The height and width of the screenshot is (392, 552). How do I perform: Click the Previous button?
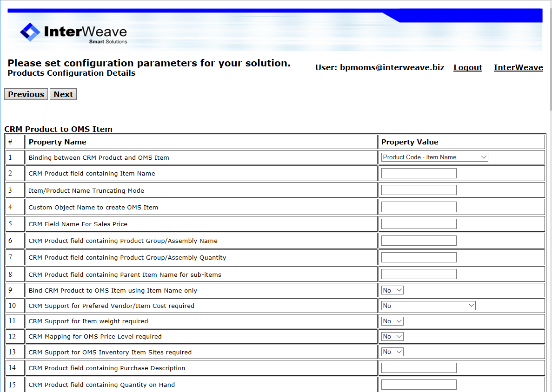click(x=26, y=94)
